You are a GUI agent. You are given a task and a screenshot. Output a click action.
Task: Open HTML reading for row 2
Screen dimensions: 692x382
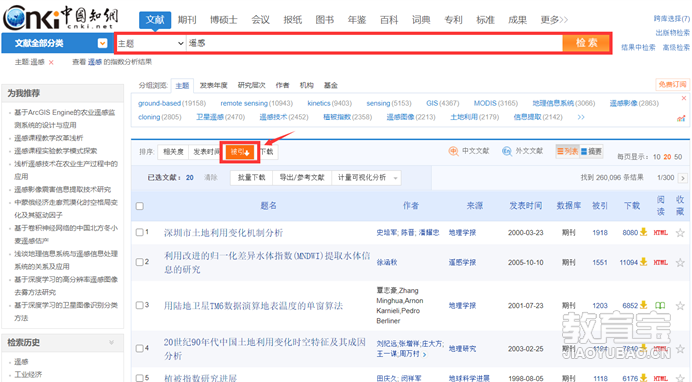point(660,262)
